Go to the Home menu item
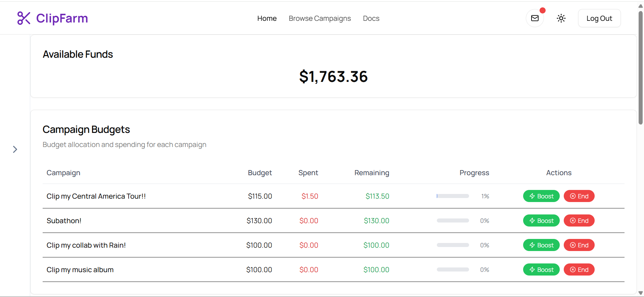644x297 pixels. [267, 18]
